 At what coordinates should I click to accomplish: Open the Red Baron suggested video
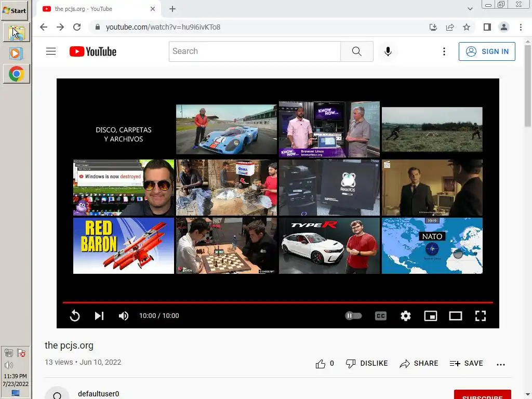tap(124, 246)
